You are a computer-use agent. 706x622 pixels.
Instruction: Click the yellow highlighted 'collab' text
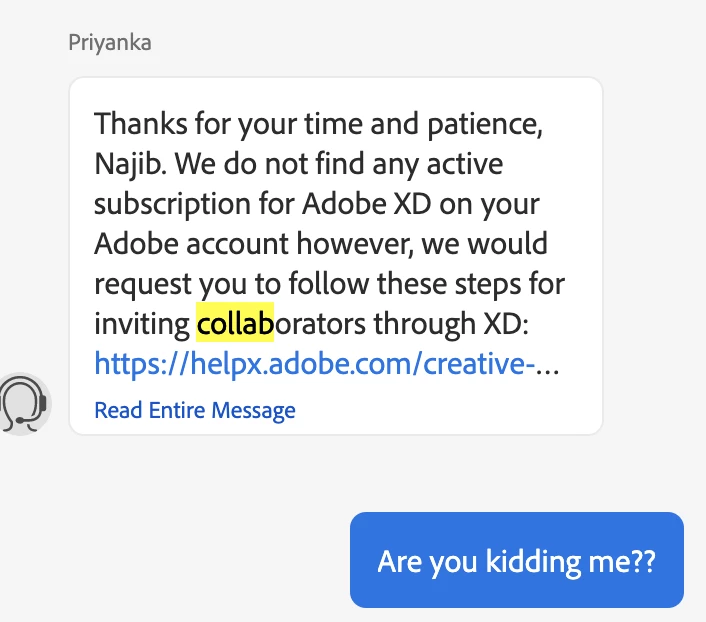coord(235,324)
